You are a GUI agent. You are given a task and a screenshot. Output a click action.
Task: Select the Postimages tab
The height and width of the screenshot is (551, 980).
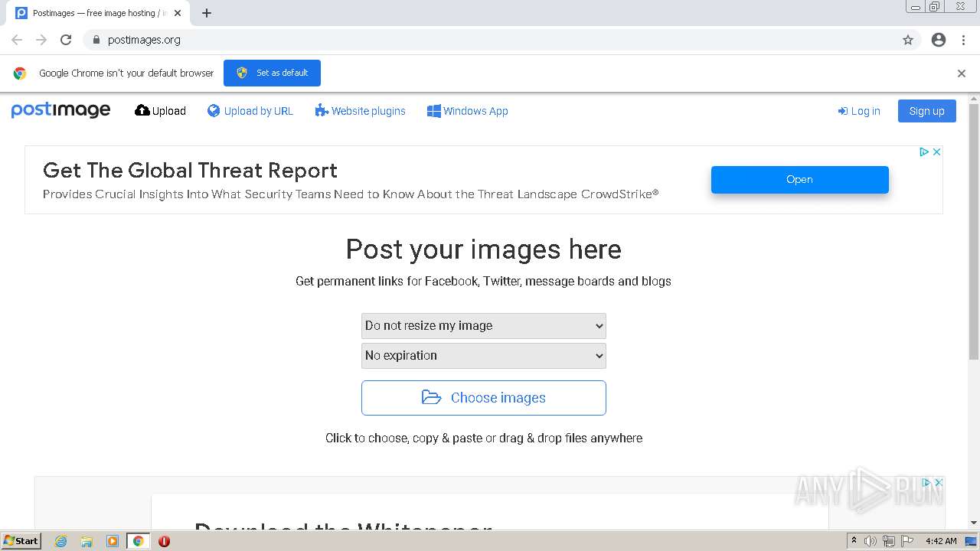(x=98, y=13)
